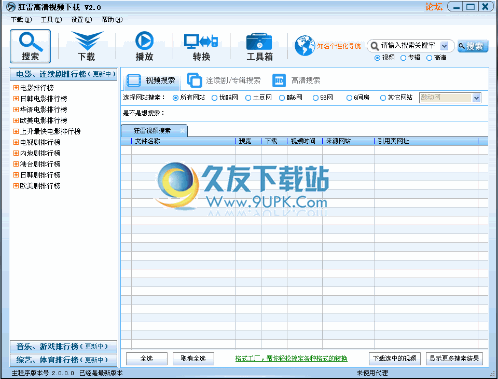Expand the 华语电影排行榜 tree node

click(16, 109)
